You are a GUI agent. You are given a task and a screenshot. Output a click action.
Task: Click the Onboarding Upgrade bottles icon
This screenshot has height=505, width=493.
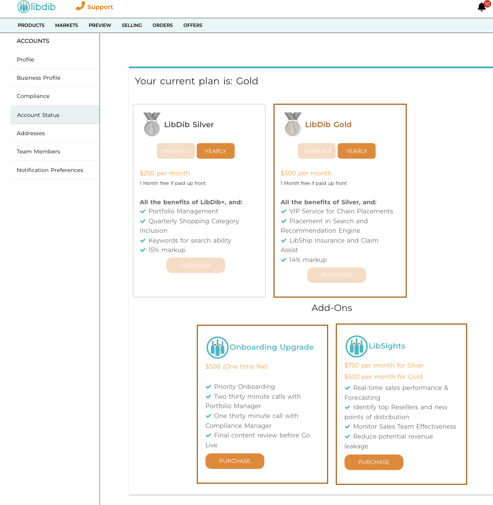[x=217, y=347]
